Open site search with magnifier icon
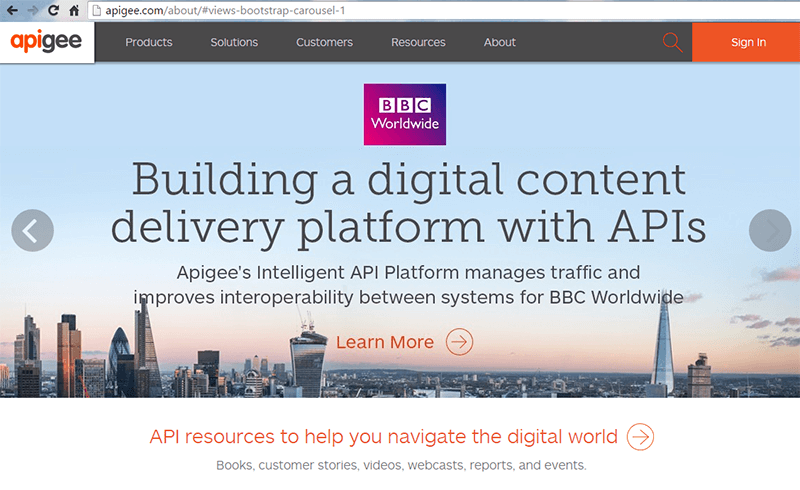Viewport: 800px width, 490px height. (x=673, y=42)
